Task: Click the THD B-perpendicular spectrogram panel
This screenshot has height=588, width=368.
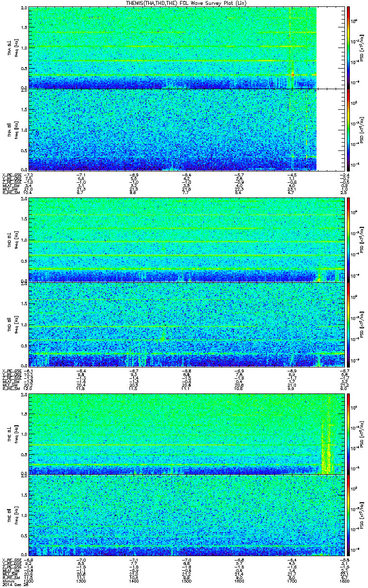Action: click(x=186, y=240)
